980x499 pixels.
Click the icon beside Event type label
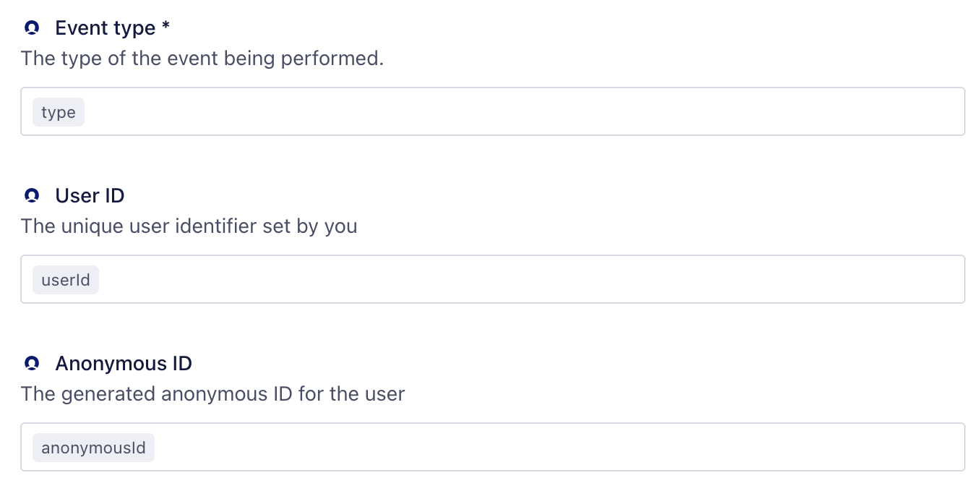click(31, 28)
